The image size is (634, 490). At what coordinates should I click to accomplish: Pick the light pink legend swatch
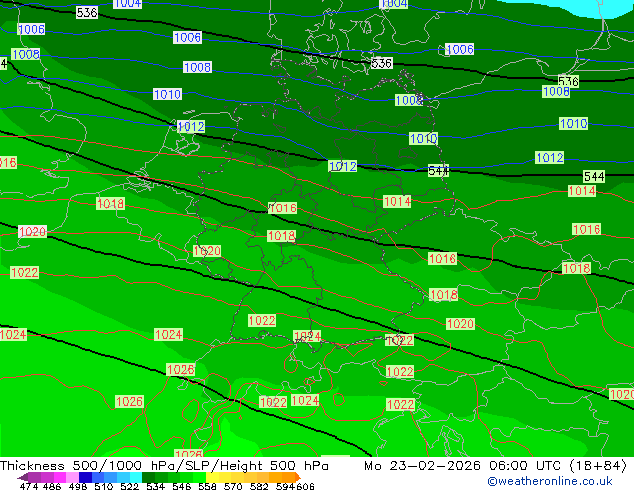click(x=72, y=477)
